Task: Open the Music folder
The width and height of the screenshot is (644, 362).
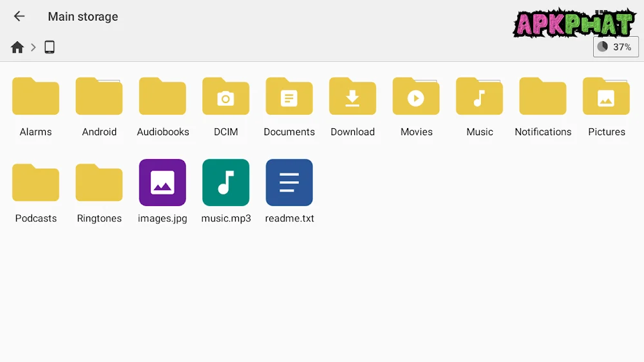Action: point(479,97)
